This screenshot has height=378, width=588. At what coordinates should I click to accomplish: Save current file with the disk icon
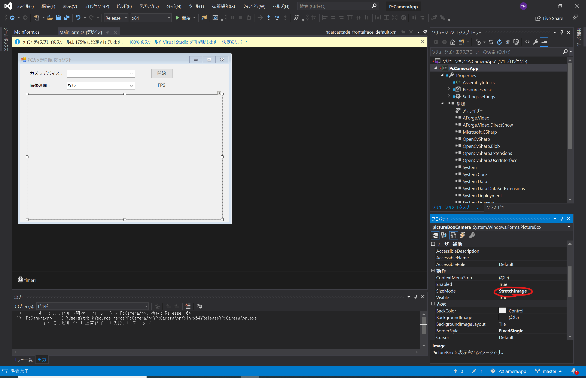(58, 18)
